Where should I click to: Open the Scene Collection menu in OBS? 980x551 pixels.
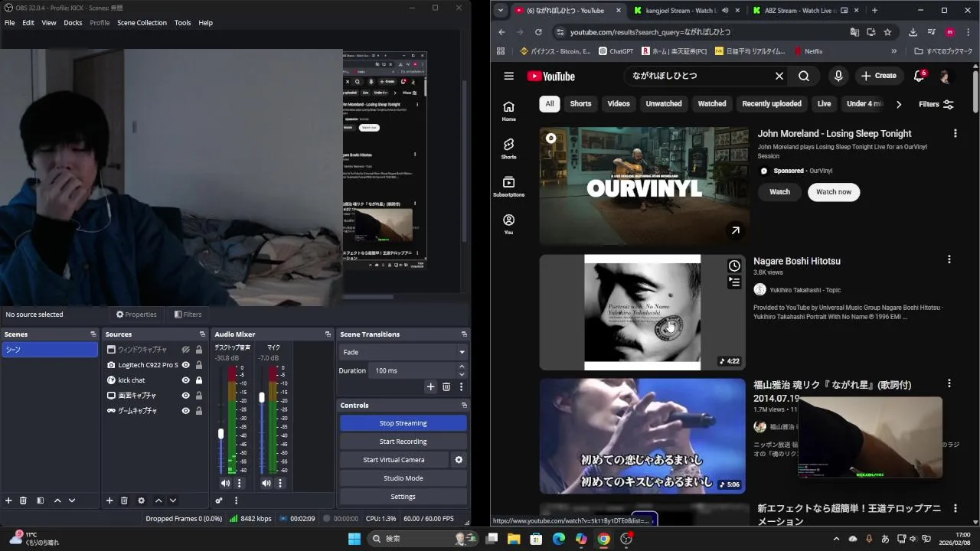click(142, 23)
